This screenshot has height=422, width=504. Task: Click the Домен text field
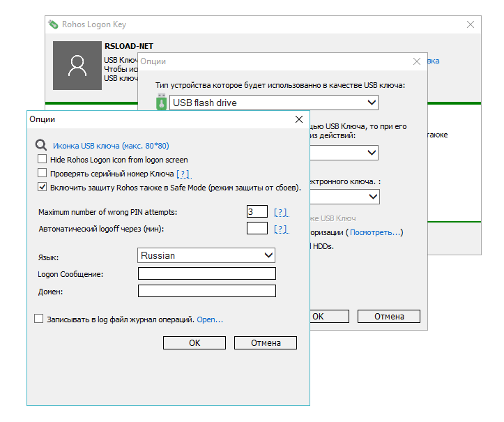(x=207, y=291)
